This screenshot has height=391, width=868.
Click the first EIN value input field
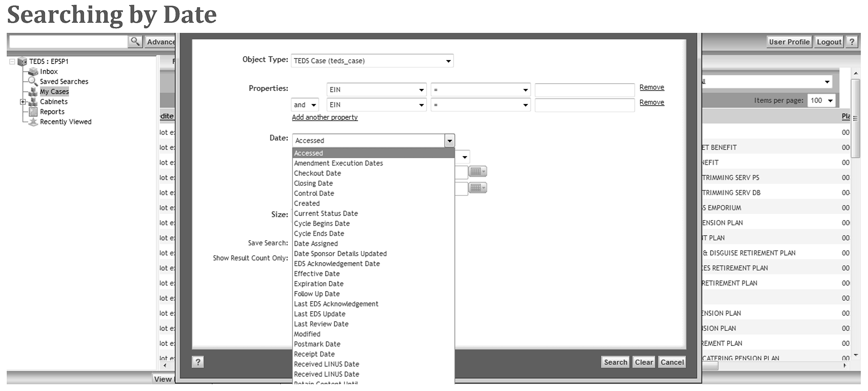(x=584, y=90)
